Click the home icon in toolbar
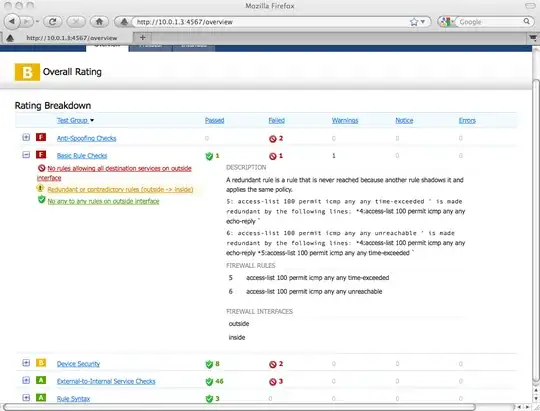The height and width of the screenshot is (411, 540). pyautogui.click(x=99, y=22)
